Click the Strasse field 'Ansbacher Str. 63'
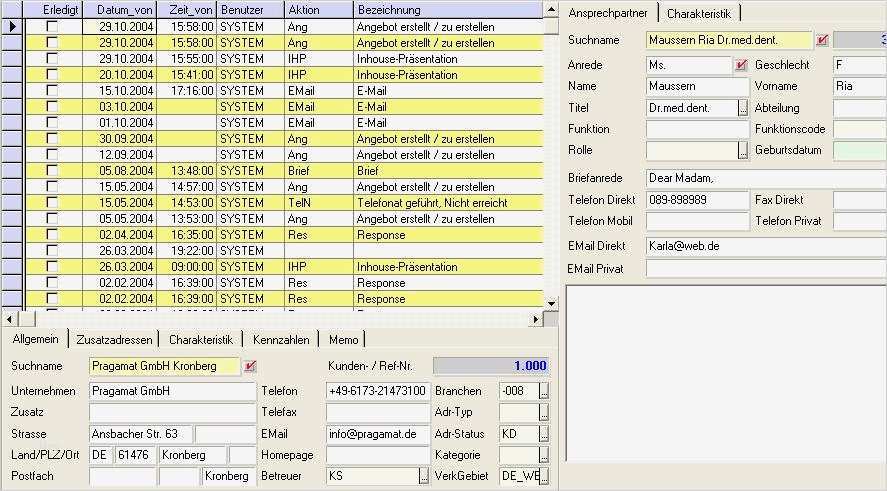 point(141,434)
